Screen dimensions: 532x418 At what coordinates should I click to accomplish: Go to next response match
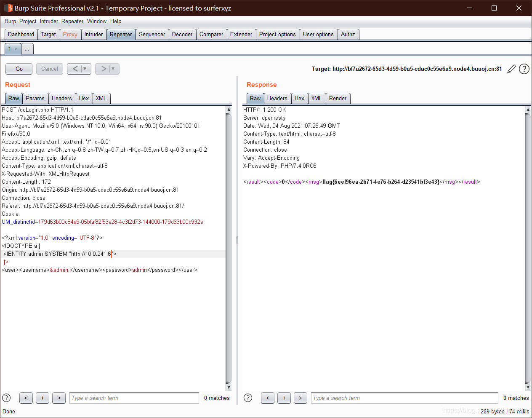click(301, 398)
